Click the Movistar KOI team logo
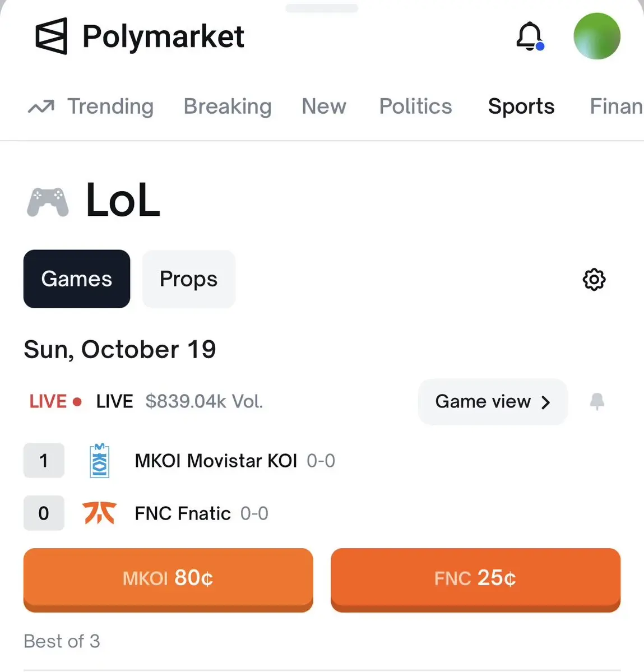Screen dimensions: 644x672 coord(99,461)
